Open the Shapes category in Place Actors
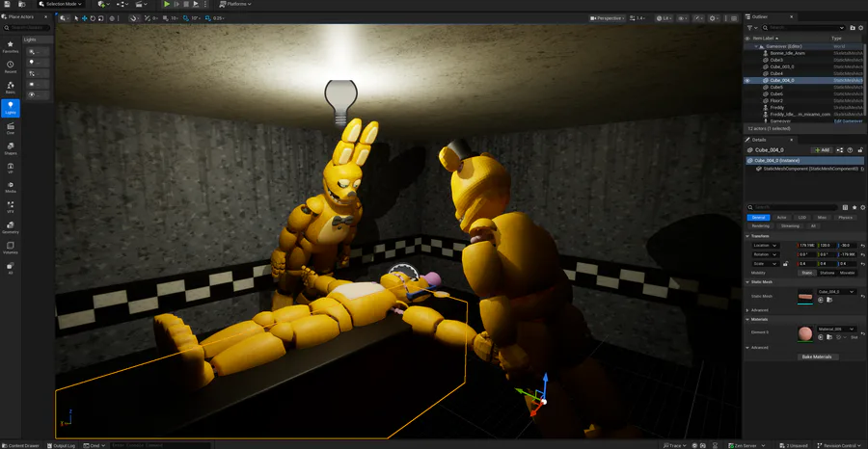Viewport: 868px width, 449px height. (10, 148)
